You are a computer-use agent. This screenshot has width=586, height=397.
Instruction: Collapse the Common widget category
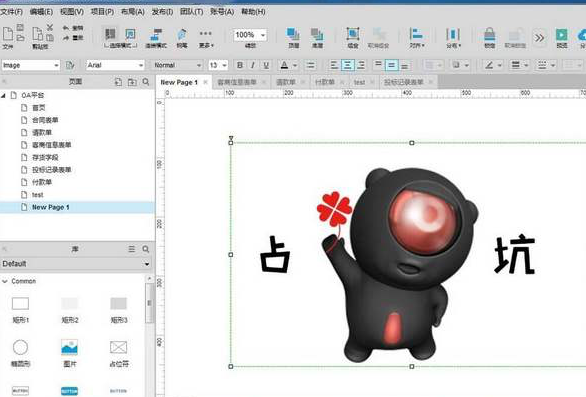[x=5, y=281]
